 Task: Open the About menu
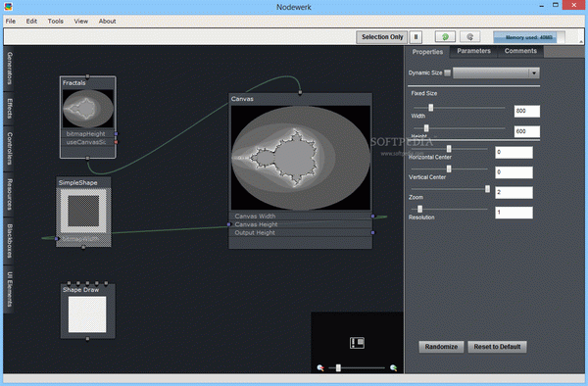107,21
